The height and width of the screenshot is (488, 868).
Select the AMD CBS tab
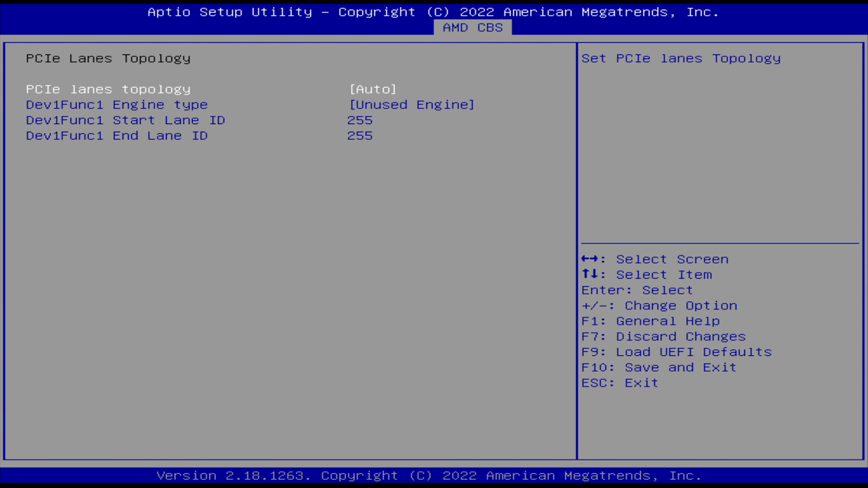(x=472, y=28)
